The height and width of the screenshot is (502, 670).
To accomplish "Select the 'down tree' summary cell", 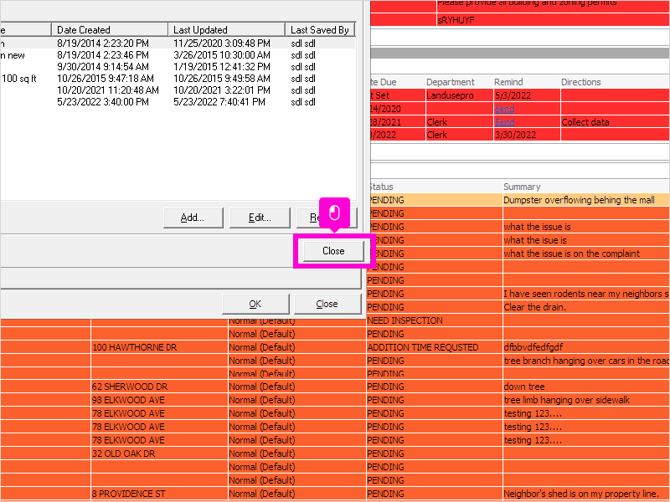I will tap(586, 387).
